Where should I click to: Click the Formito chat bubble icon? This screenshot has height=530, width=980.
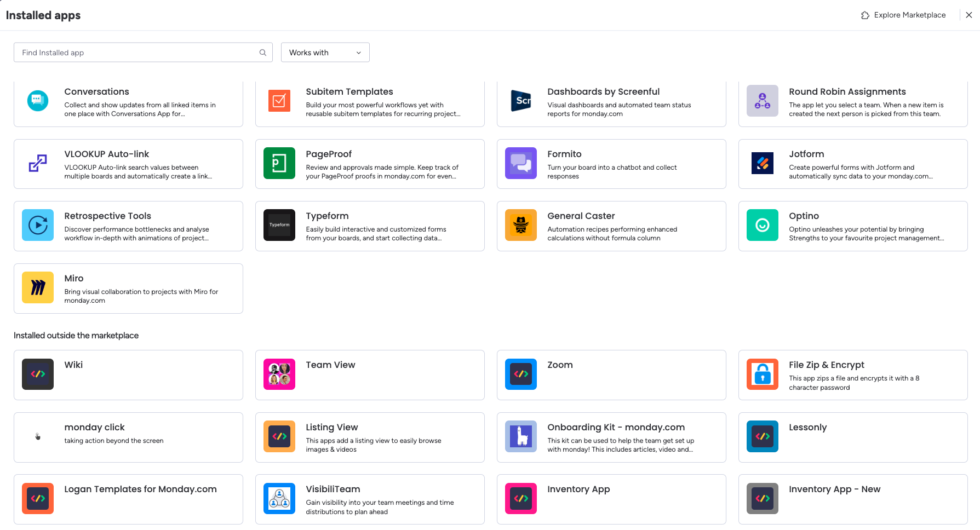[521, 163]
